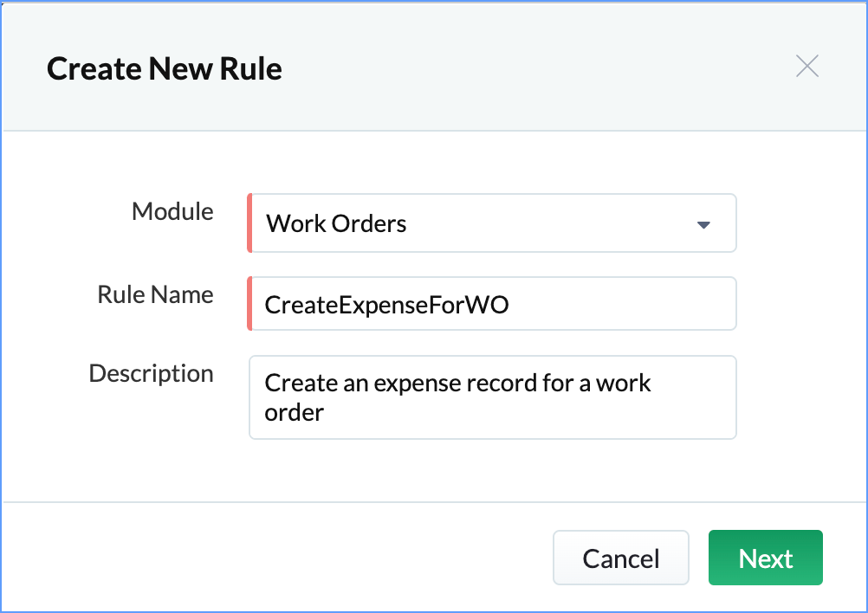868x613 pixels.
Task: Click the CreateExpenseForWO text
Action: (x=386, y=305)
